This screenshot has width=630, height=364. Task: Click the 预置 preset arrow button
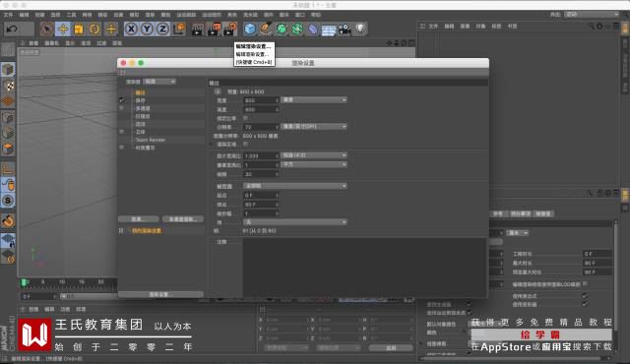(218, 91)
